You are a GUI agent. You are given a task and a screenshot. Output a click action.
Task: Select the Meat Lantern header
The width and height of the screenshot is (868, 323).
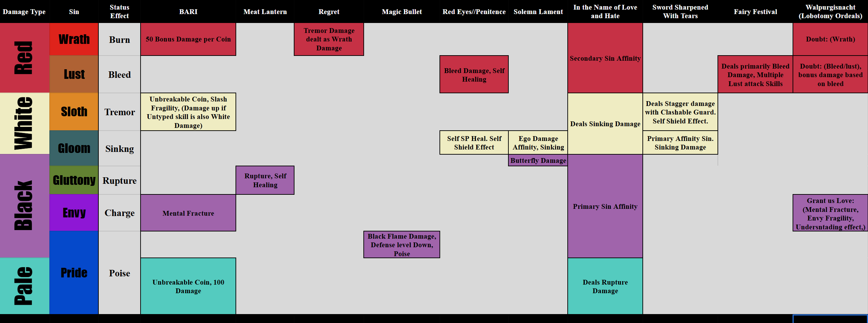coord(265,12)
